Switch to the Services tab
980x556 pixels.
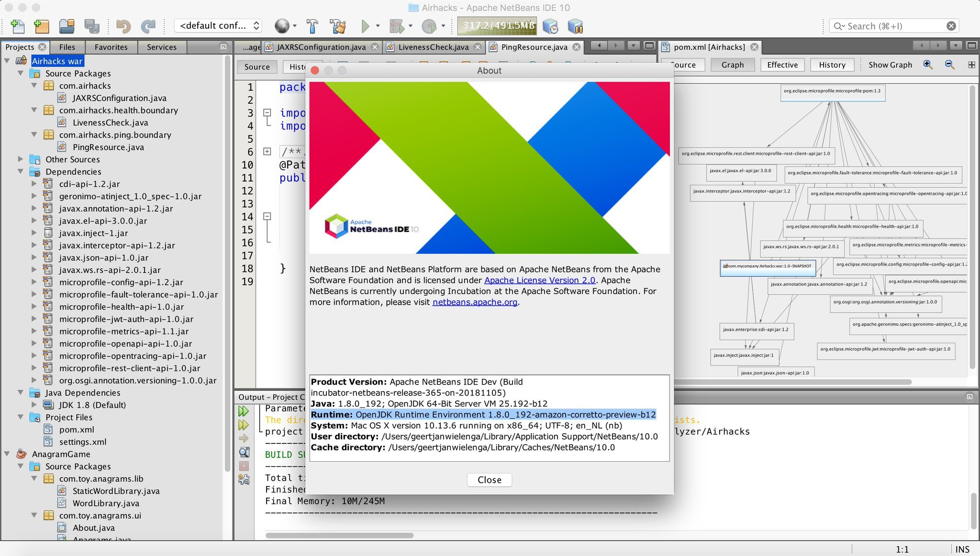[x=162, y=47]
